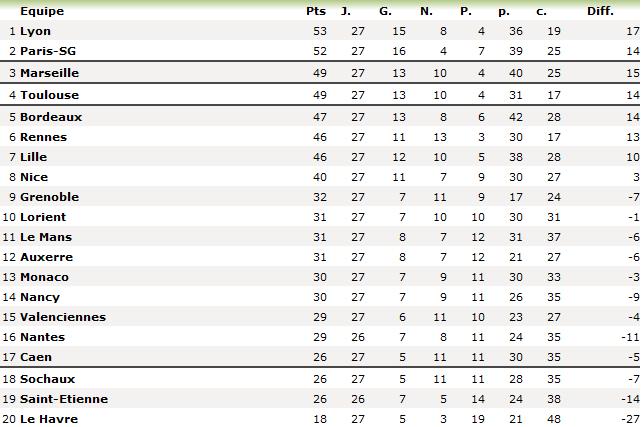This screenshot has height=427, width=641.
Task: Click Grenoble team name
Action: (49, 197)
